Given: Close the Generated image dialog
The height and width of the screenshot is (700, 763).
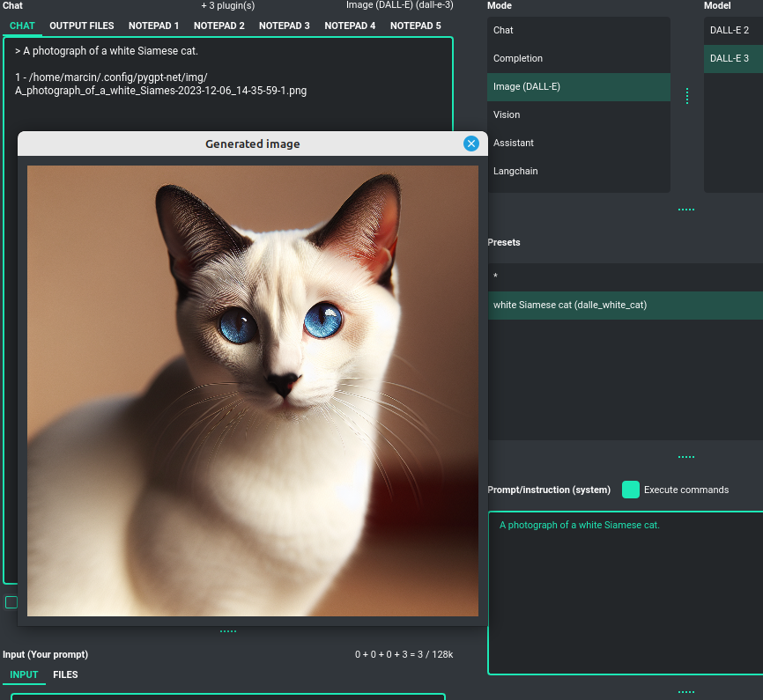Looking at the screenshot, I should point(471,144).
